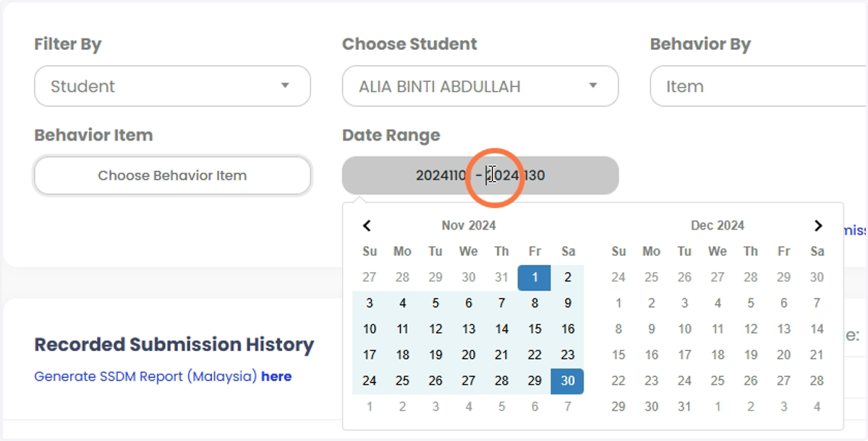Viewport: 868px width, 441px height.
Task: Select November 1 in the calendar
Action: click(535, 277)
